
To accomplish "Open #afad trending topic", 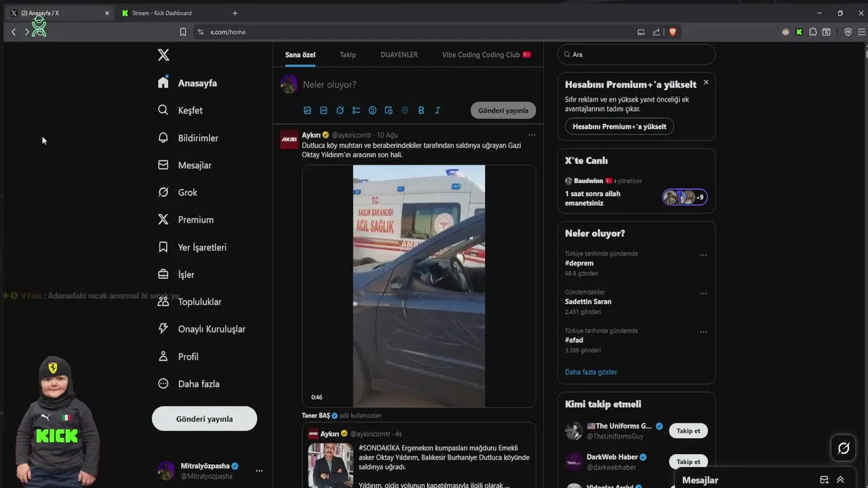I will pos(574,340).
